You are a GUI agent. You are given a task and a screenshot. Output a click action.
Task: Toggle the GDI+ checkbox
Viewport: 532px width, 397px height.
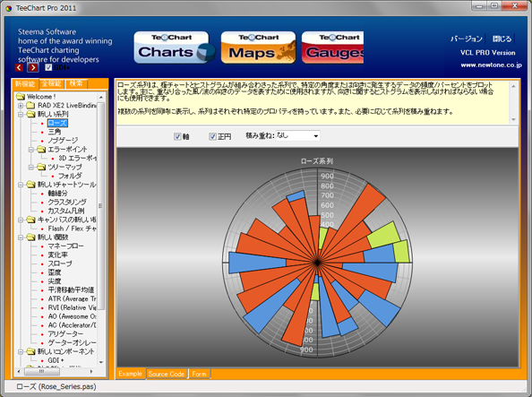point(48,67)
